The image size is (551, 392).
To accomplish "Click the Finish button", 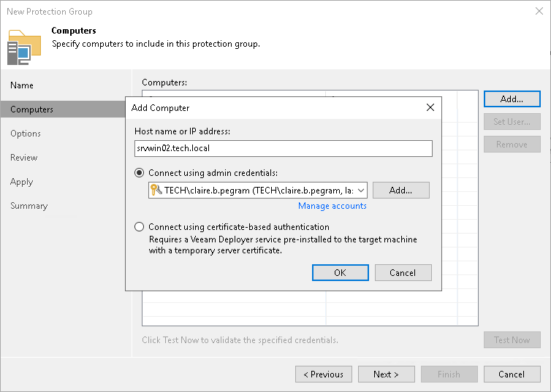I will click(449, 374).
